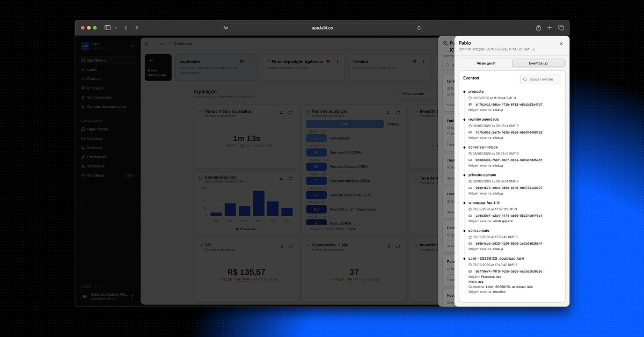Open the Aquisição dashboard card
The image size is (644, 337).
click(217, 68)
